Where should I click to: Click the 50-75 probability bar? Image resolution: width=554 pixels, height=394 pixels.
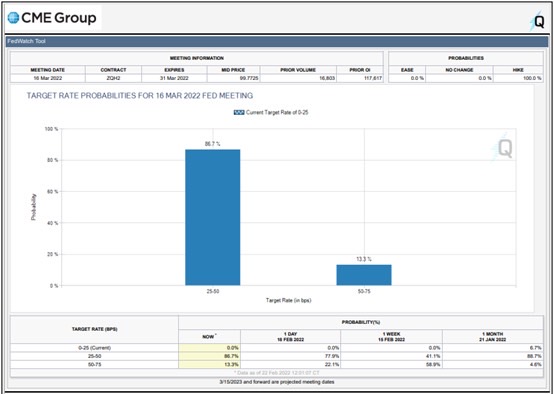pyautogui.click(x=364, y=275)
